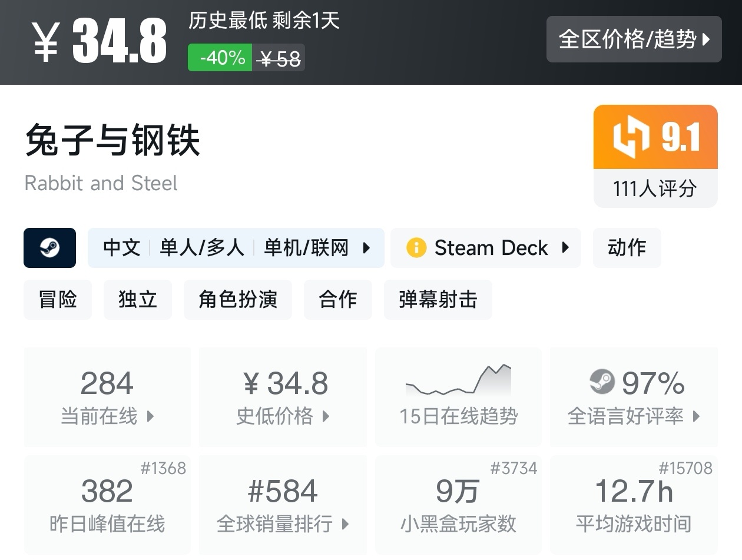Select the 合作 co-op tag
The width and height of the screenshot is (742, 560).
tap(338, 300)
